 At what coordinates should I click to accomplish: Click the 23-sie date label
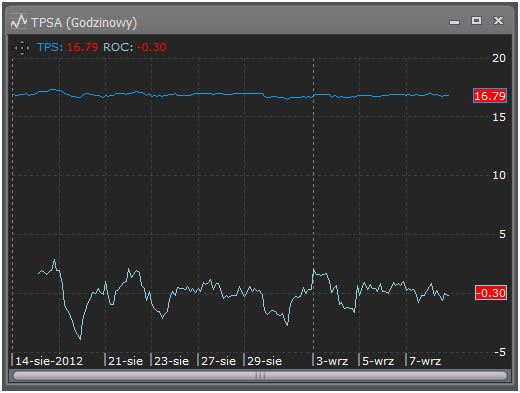coord(171,361)
